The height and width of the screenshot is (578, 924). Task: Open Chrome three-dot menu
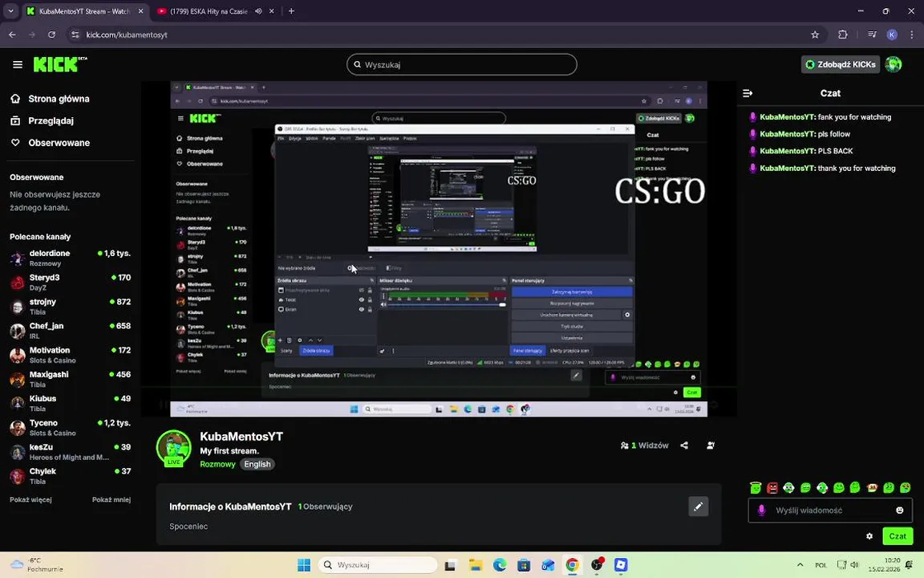click(x=911, y=35)
